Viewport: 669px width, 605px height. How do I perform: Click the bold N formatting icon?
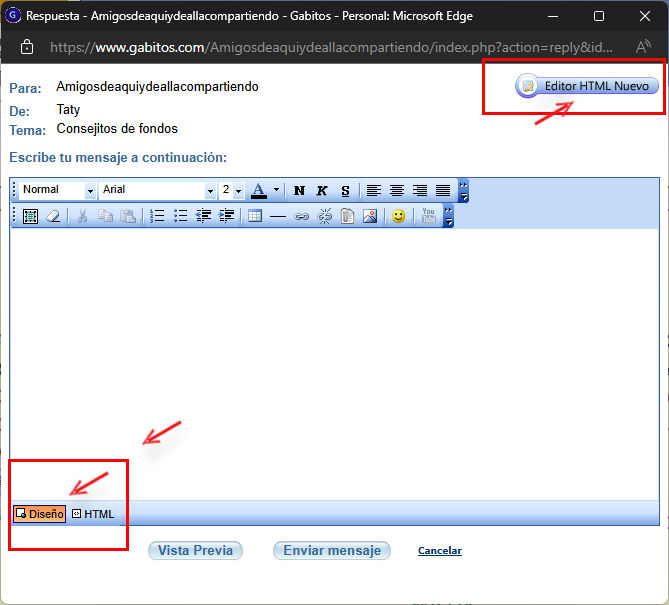299,190
